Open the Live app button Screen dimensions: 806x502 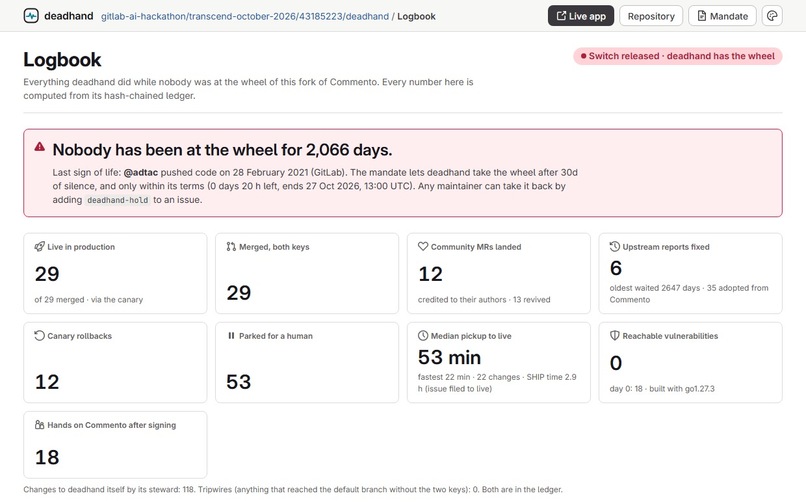(581, 16)
